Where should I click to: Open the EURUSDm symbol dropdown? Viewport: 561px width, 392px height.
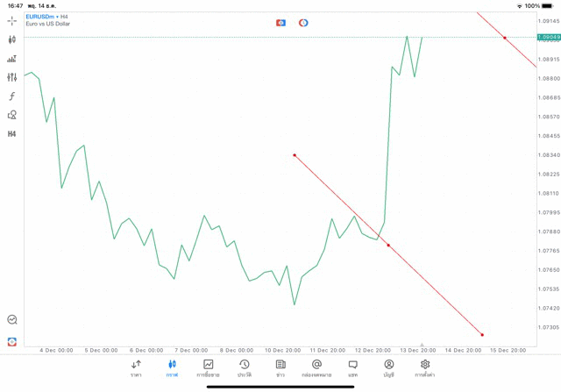pyautogui.click(x=40, y=16)
